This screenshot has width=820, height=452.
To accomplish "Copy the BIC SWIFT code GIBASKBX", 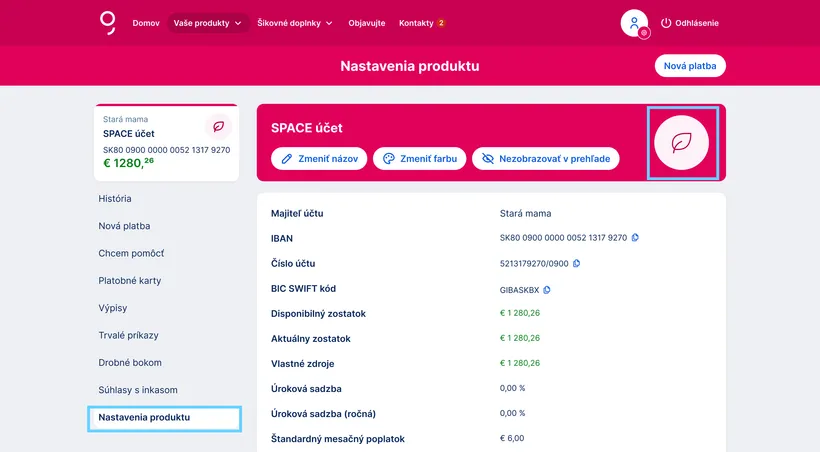I will [x=547, y=290].
